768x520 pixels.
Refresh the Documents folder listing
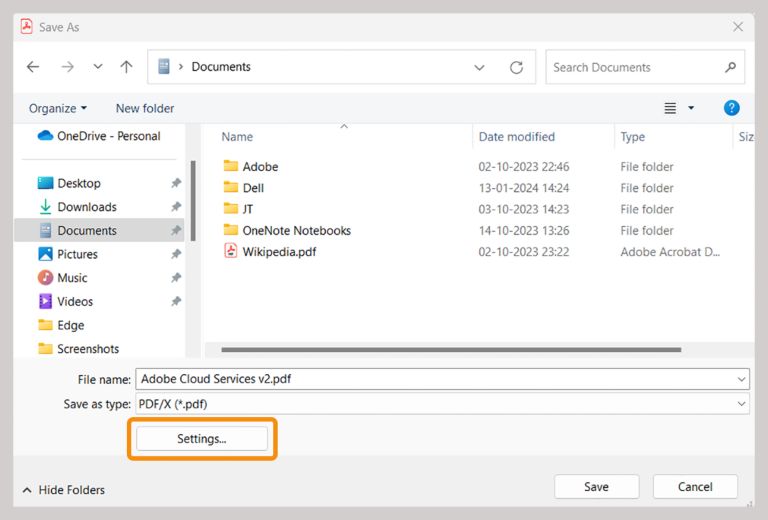516,67
